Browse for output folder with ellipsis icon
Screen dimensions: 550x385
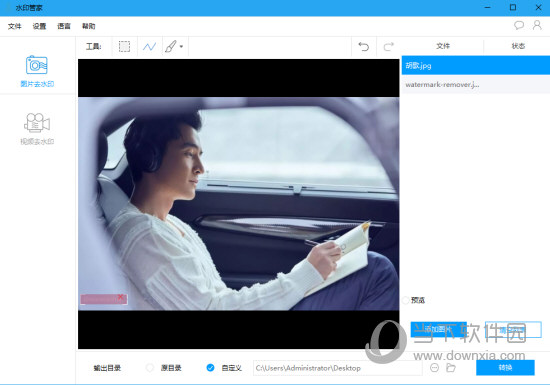click(x=434, y=368)
